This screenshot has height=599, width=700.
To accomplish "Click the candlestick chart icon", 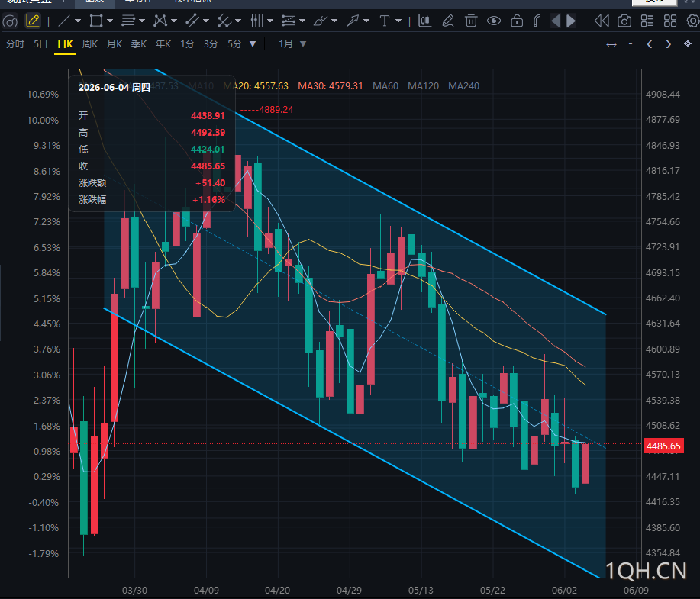I will tap(424, 21).
